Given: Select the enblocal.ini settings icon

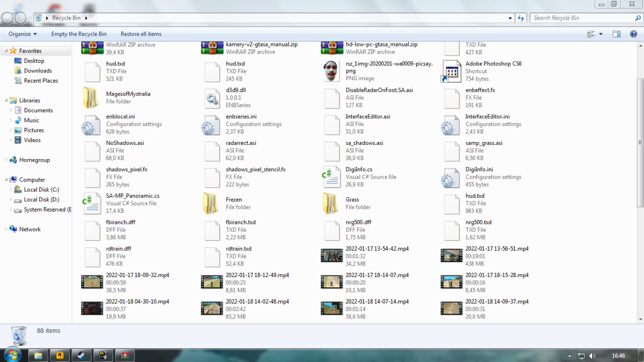Looking at the screenshot, I should click(91, 125).
